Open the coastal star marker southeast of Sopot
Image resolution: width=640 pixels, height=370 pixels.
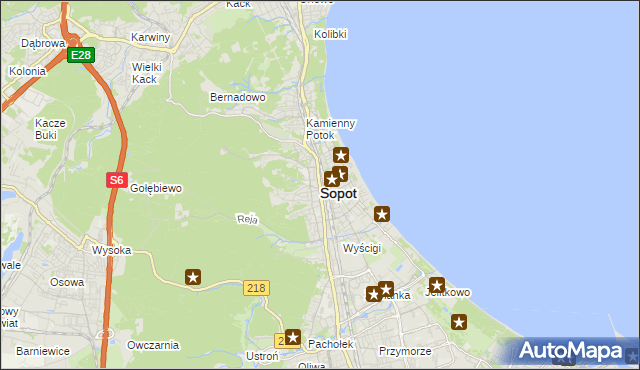pyautogui.click(x=382, y=214)
